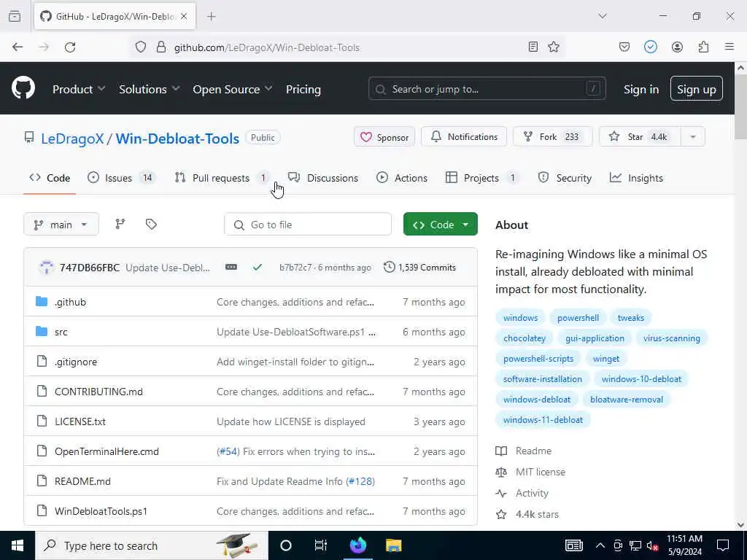Open the Actions tab
The image size is (747, 560).
click(x=402, y=178)
